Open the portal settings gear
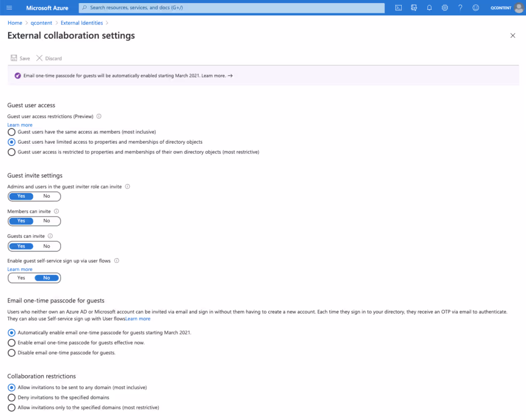Screen dimensions: 526x420 [445, 8]
